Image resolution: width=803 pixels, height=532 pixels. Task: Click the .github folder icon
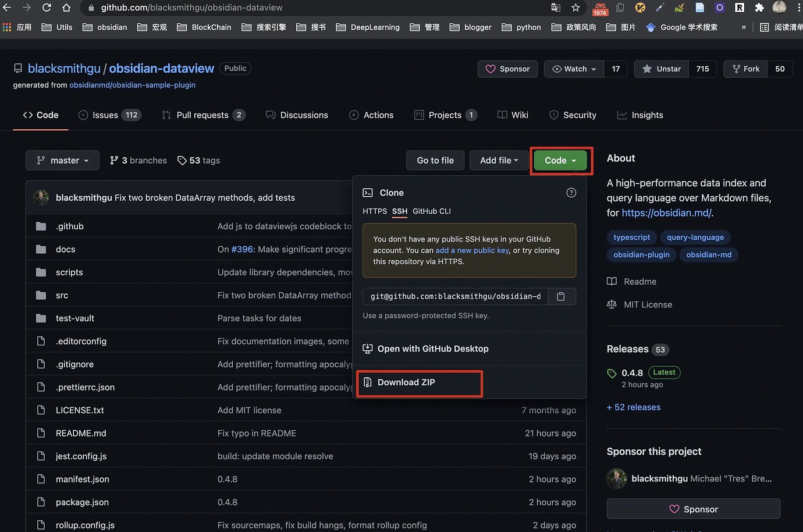tap(41, 226)
